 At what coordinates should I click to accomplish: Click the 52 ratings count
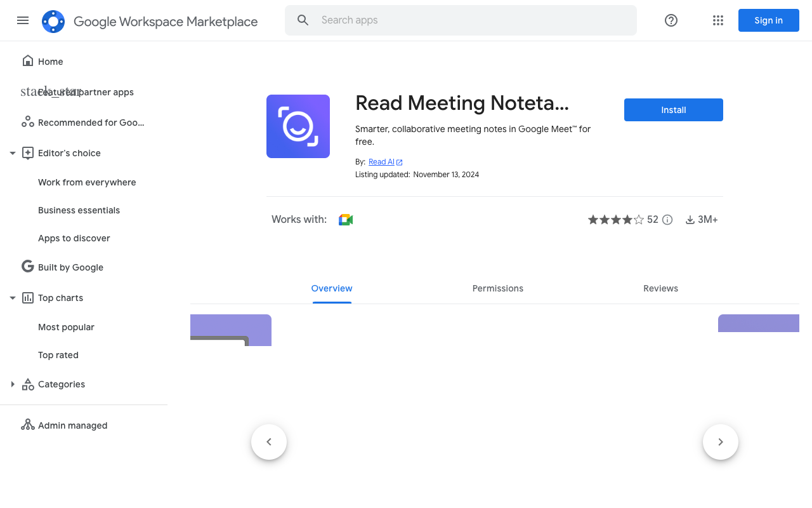[653, 220]
